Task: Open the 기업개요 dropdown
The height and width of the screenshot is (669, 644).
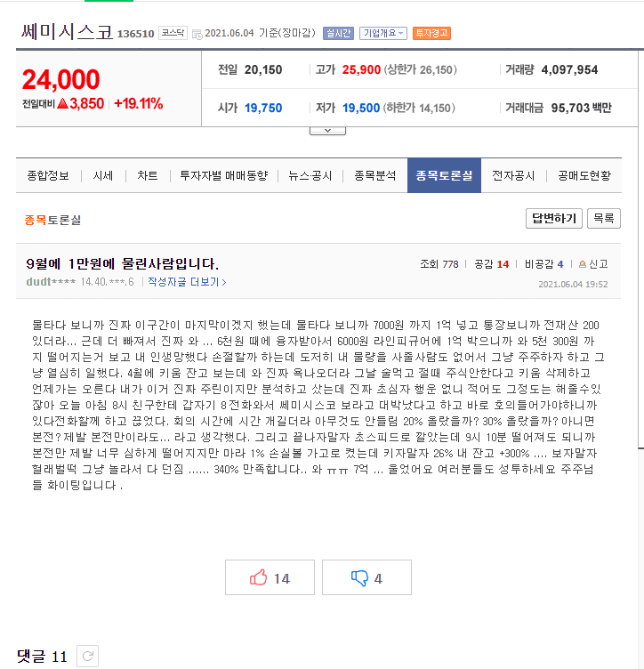Action: pyautogui.click(x=382, y=33)
